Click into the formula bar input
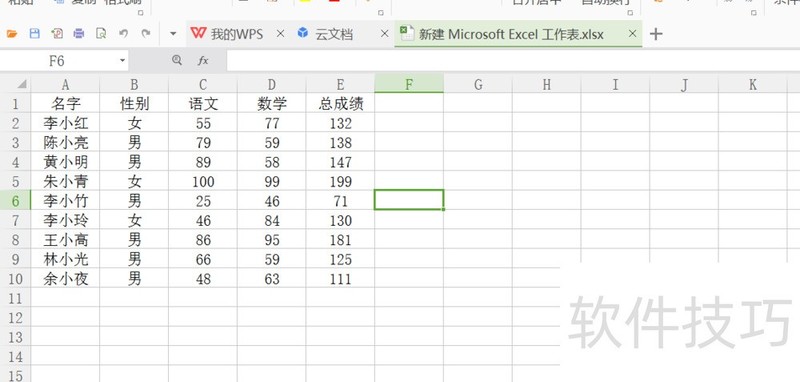800x382 pixels. (x=513, y=61)
